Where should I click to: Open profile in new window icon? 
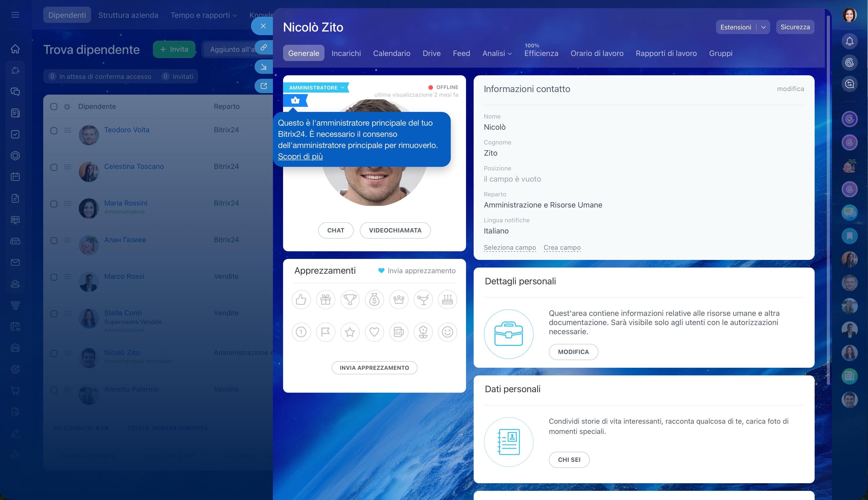263,86
